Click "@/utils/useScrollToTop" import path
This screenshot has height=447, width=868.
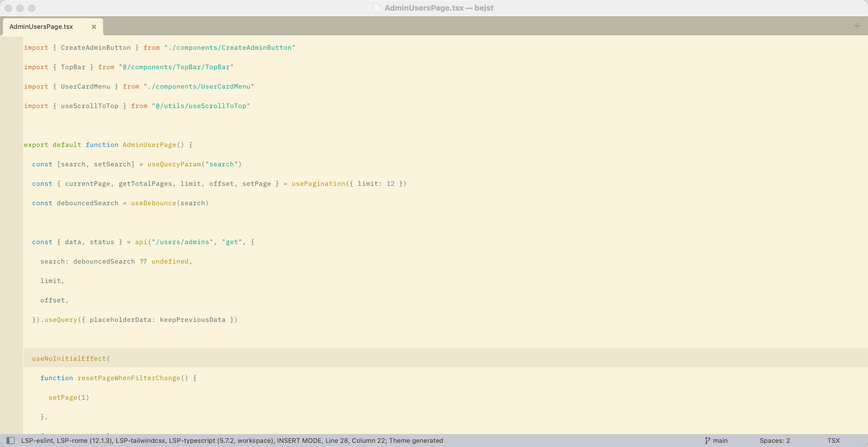click(x=201, y=106)
